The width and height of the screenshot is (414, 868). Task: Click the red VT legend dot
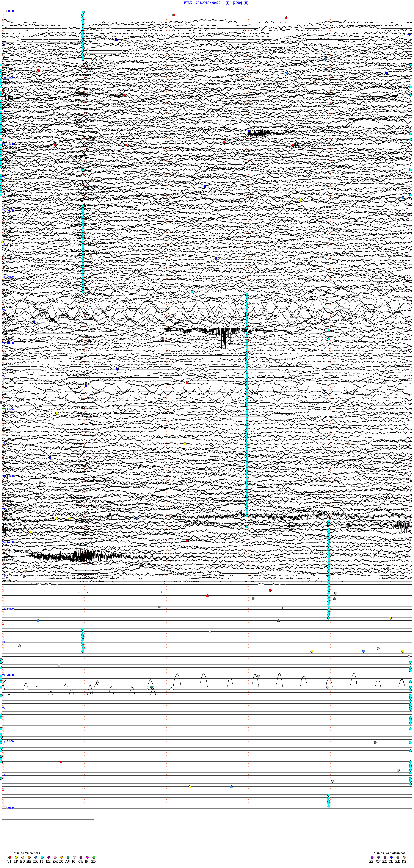10,857
